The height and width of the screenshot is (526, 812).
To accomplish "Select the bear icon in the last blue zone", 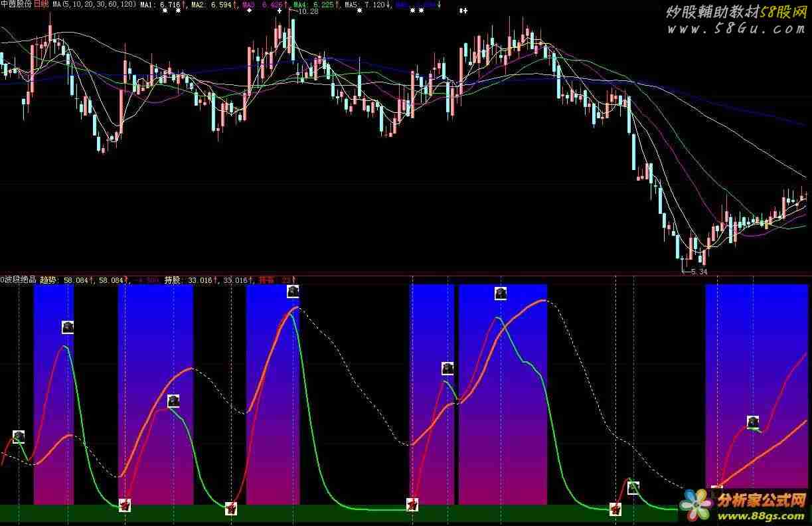I will 753,422.
